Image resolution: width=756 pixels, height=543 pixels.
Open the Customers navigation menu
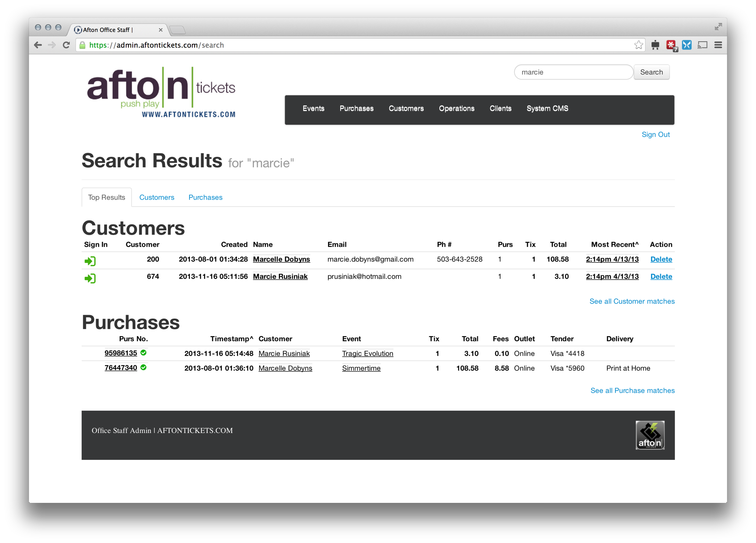(406, 109)
